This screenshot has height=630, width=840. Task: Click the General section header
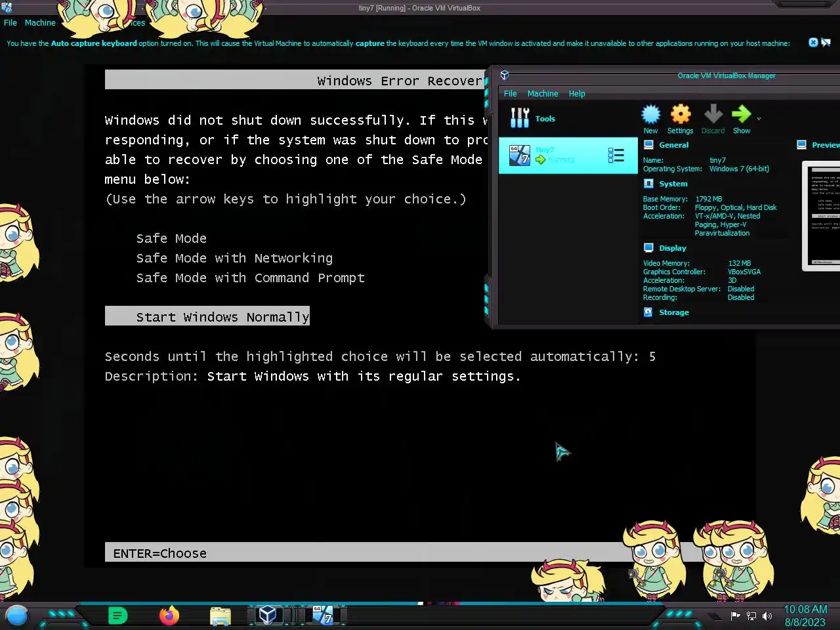(x=674, y=145)
